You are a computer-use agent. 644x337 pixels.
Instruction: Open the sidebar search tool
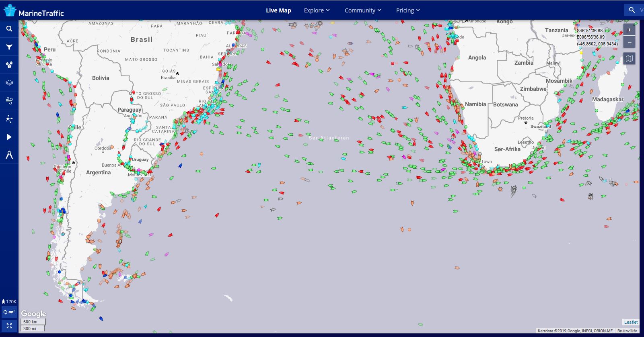9,29
